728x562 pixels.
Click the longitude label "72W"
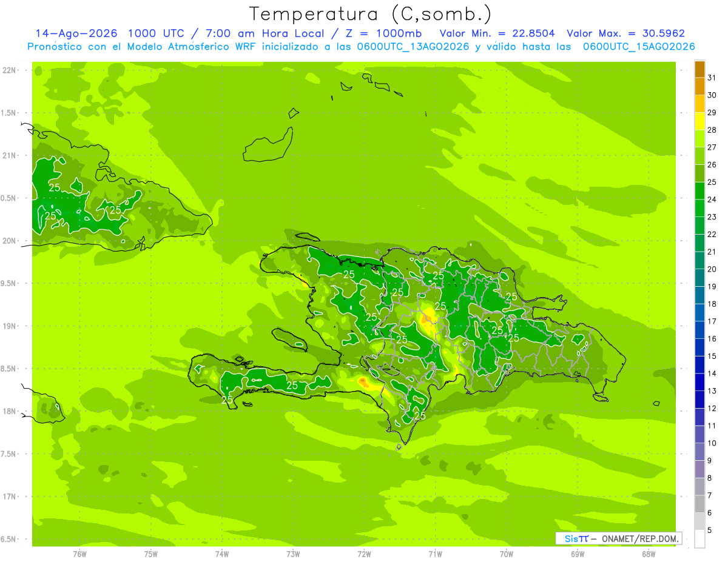(364, 554)
